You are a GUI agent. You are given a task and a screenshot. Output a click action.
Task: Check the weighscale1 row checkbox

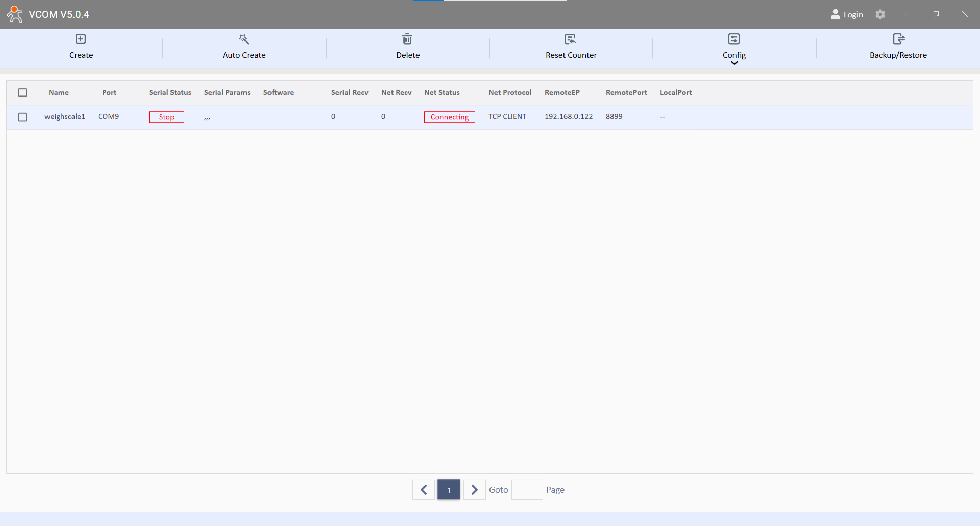(22, 117)
